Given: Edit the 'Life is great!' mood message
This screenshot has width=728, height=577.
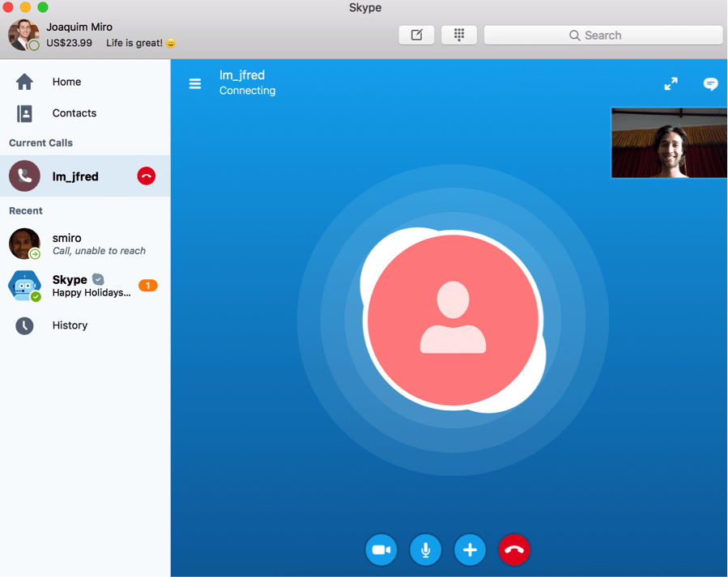Looking at the screenshot, I should coord(141,43).
